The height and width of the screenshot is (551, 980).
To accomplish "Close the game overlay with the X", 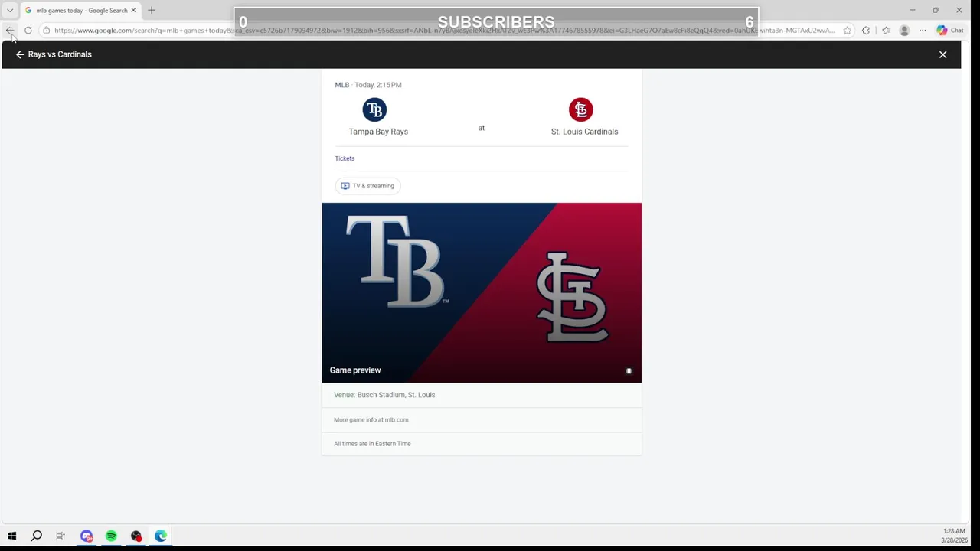I will (942, 54).
